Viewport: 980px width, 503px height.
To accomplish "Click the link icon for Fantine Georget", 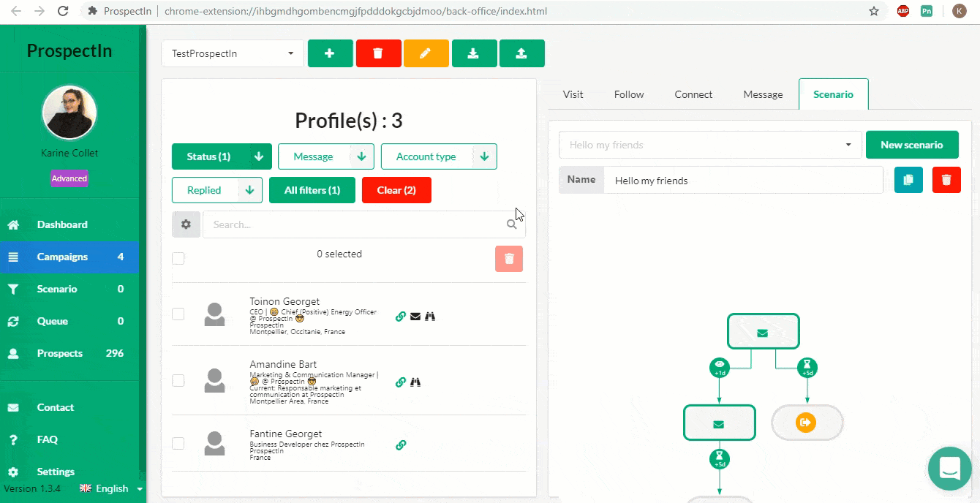I will point(401,445).
